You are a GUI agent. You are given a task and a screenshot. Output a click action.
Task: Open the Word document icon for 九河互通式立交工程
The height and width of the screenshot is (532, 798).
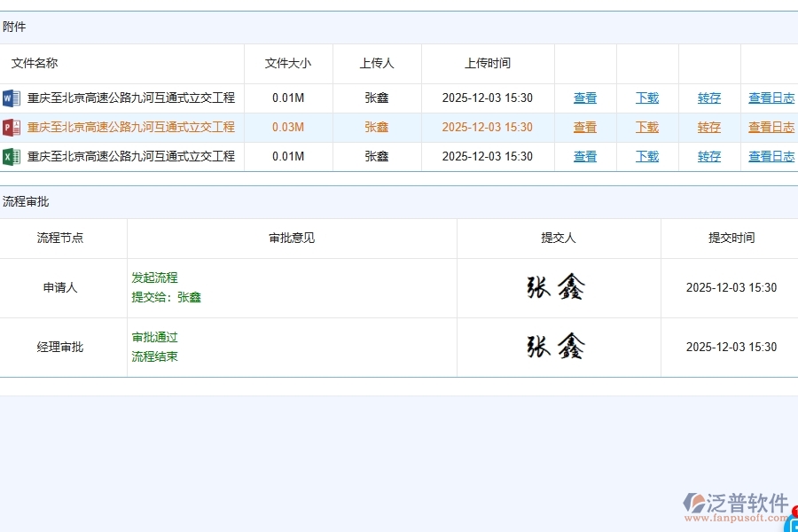tap(12, 98)
